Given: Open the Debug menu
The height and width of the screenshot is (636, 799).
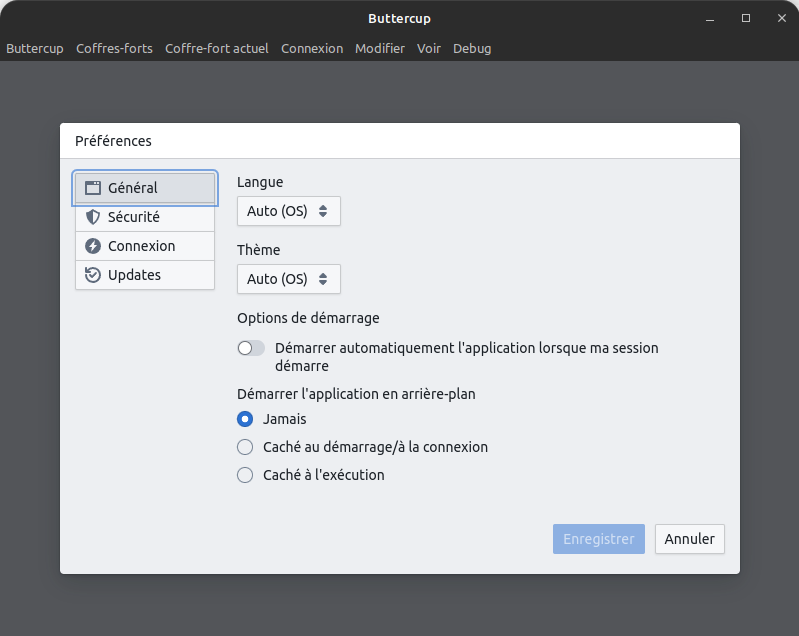Looking at the screenshot, I should coord(472,48).
